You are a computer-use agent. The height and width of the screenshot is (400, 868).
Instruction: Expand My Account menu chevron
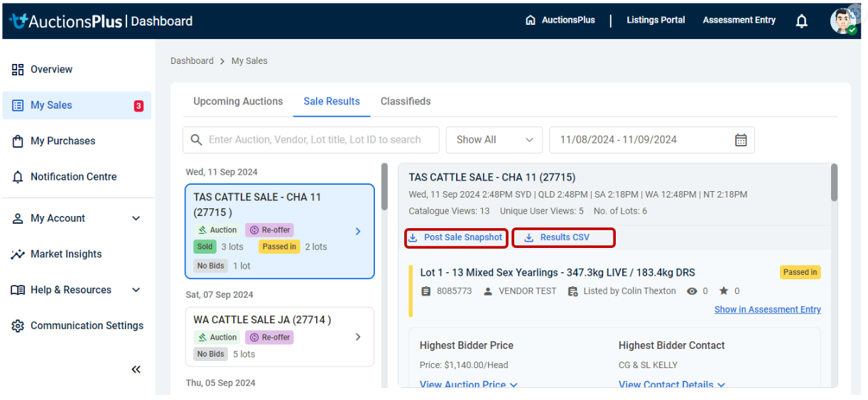pos(136,219)
